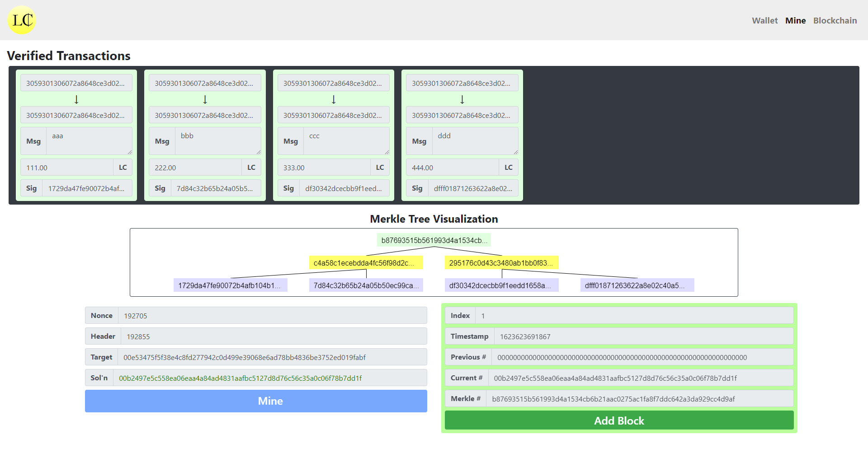Open the Wallet page

(x=764, y=21)
